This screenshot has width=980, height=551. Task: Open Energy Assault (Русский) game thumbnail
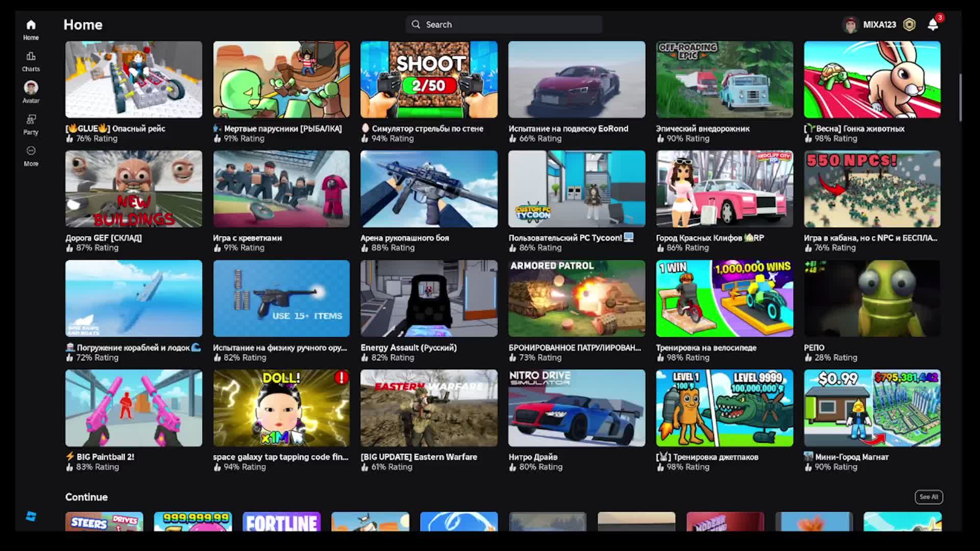click(429, 298)
